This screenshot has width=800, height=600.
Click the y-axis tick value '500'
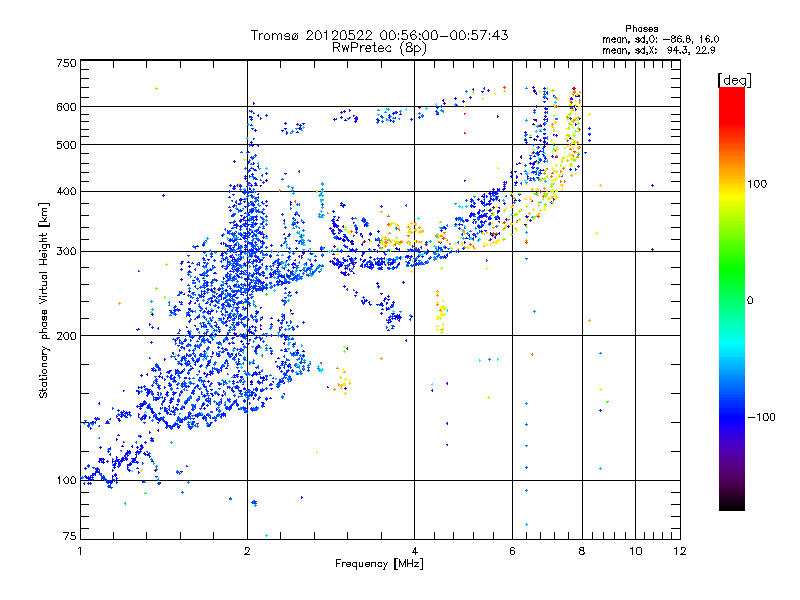(x=66, y=145)
